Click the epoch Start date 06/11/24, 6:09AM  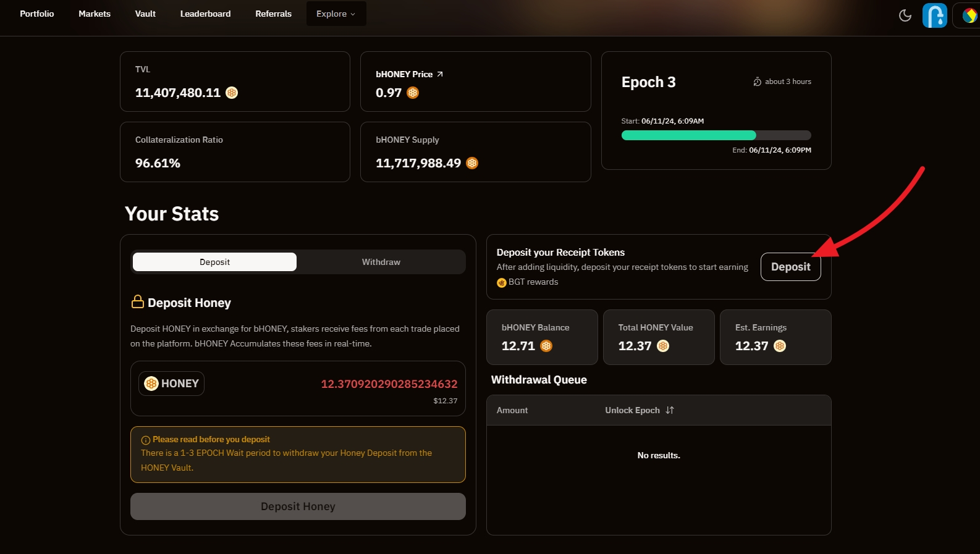pos(672,121)
